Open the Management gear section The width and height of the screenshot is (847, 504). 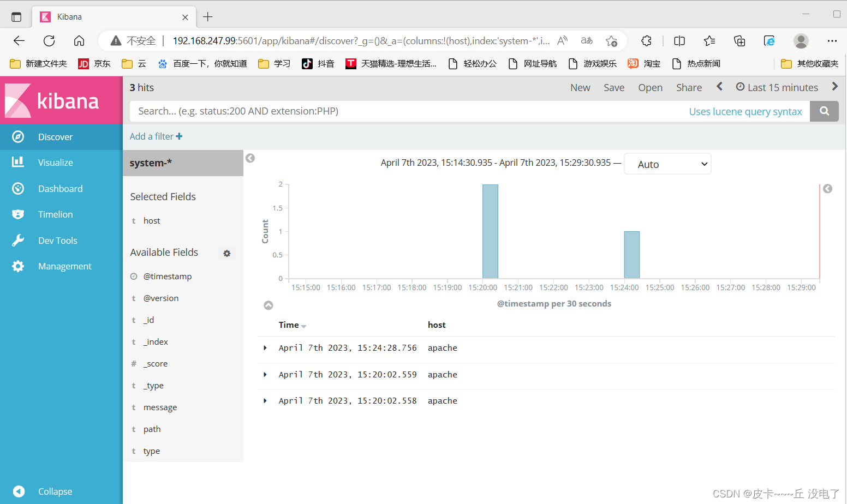[61, 266]
